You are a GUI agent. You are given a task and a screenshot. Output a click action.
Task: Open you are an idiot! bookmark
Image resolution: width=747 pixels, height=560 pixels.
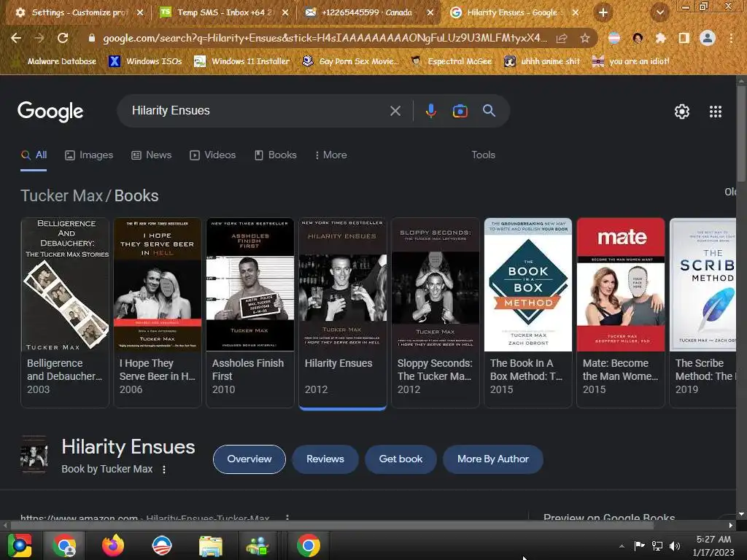click(631, 61)
